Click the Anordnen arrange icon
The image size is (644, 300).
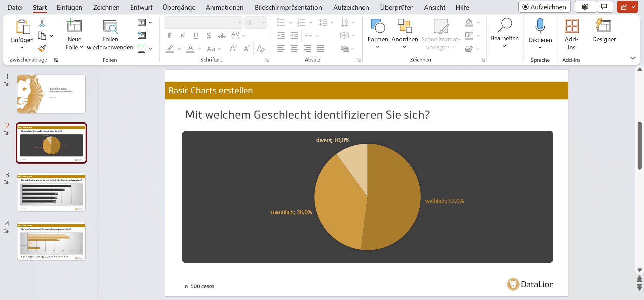[405, 26]
